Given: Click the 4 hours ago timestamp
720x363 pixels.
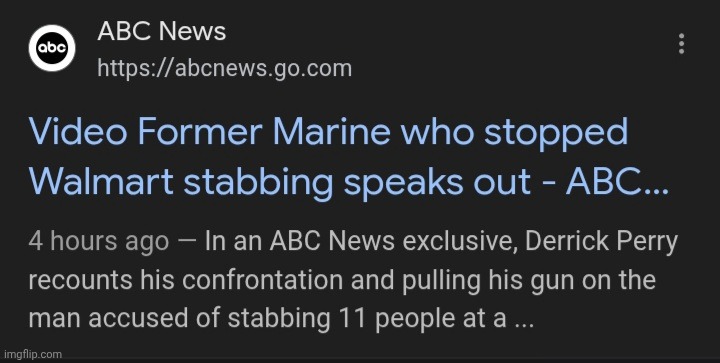Looking at the screenshot, I should (x=99, y=241).
